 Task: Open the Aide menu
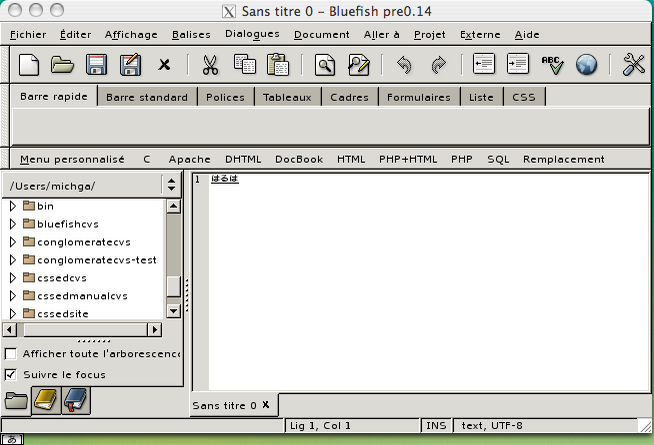click(x=527, y=35)
